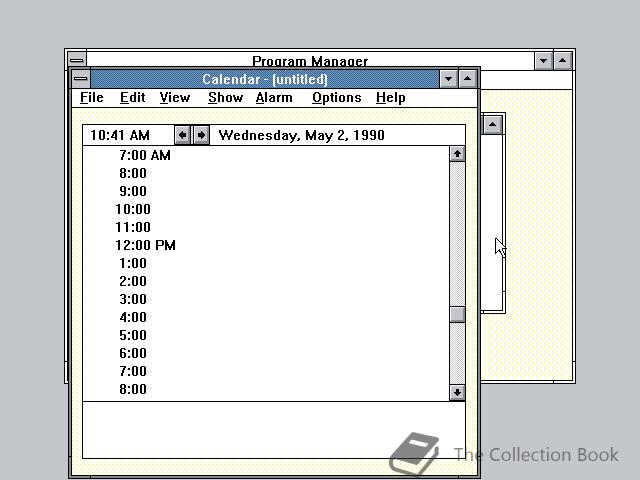Image resolution: width=640 pixels, height=480 pixels.
Task: Click the Calendar scrollbar thumb
Action: [457, 315]
